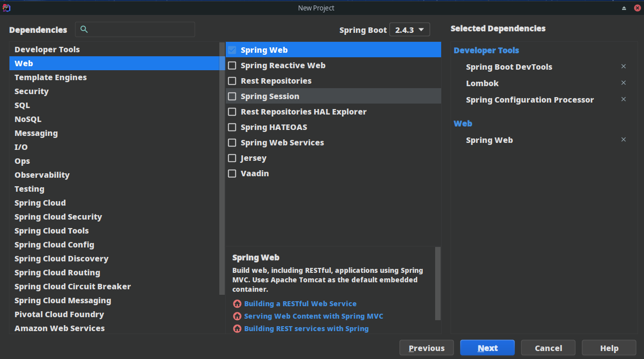
Task: Select the Messaging category
Action: [x=114, y=133]
